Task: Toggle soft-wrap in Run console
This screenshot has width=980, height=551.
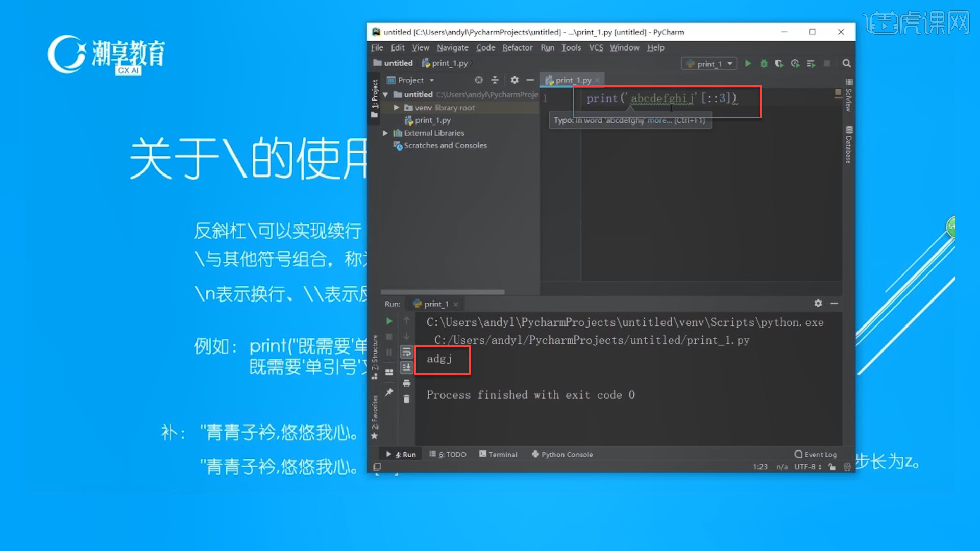Action: pos(407,352)
